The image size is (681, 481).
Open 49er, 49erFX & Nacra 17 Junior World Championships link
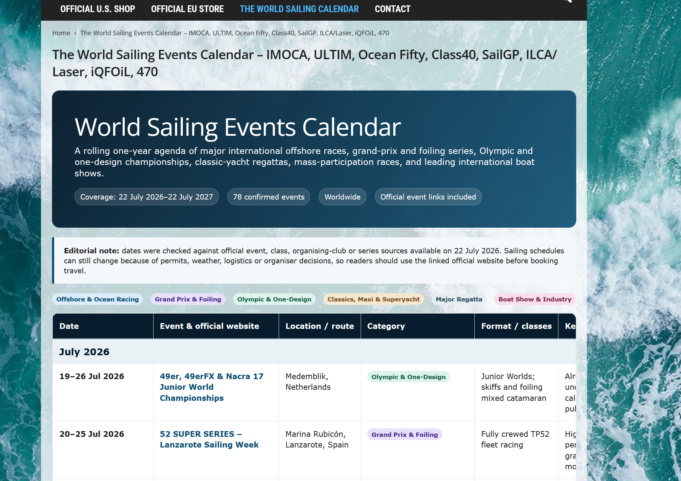212,387
